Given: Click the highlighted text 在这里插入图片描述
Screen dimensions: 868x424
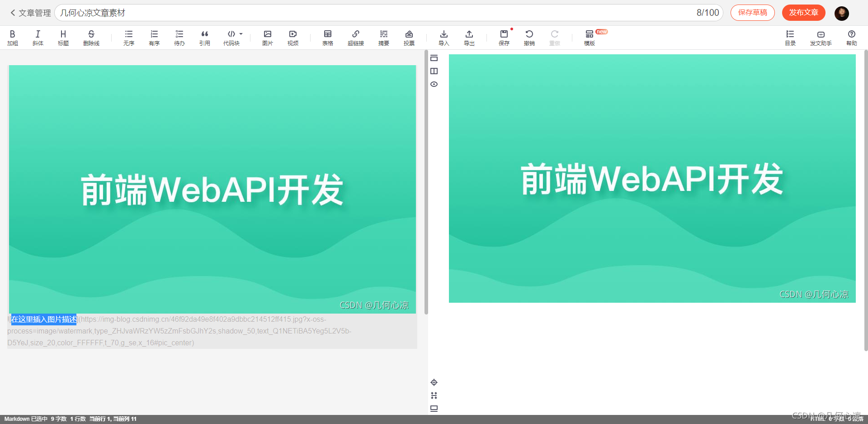Looking at the screenshot, I should (44, 319).
